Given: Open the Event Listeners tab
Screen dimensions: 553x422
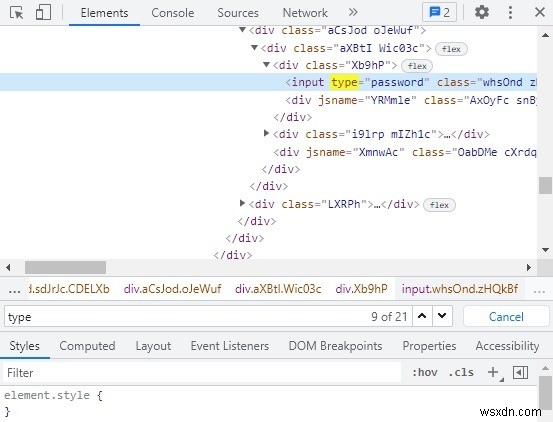Looking at the screenshot, I should click(230, 346).
